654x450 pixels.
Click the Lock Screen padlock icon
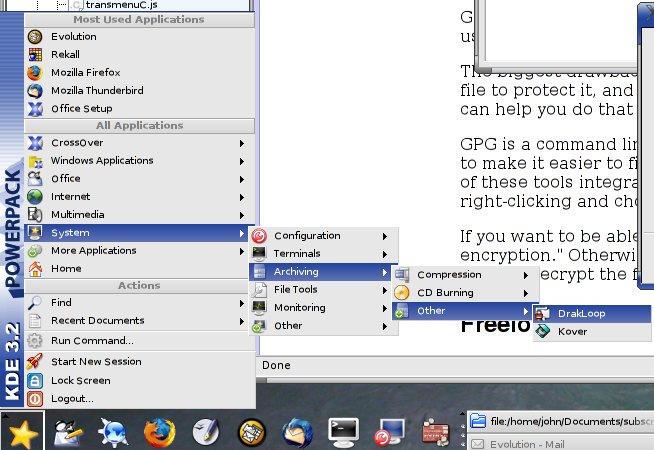click(x=35, y=381)
